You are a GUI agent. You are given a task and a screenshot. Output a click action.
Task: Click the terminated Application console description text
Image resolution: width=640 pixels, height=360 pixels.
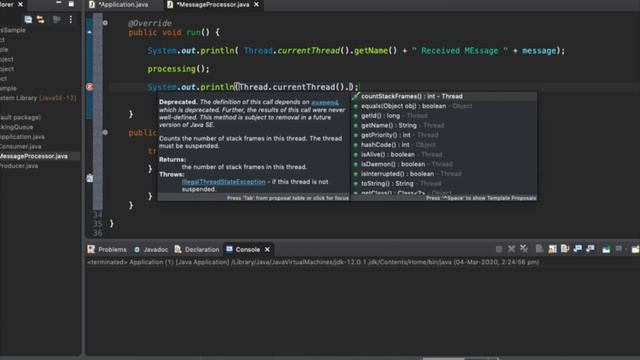click(x=313, y=262)
